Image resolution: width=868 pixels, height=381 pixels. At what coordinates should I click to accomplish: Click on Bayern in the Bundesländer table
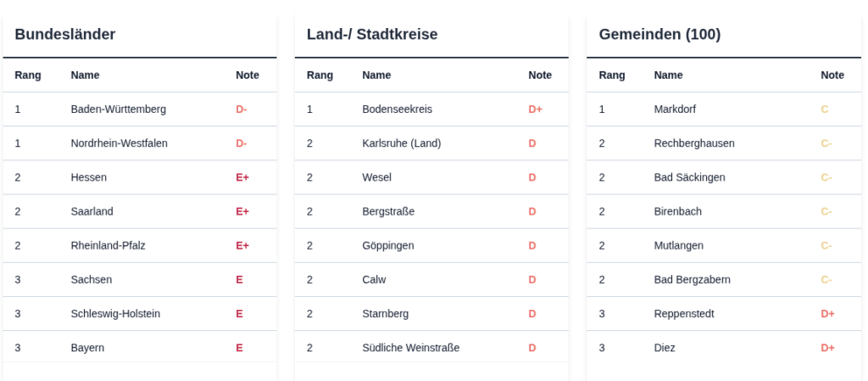tap(87, 347)
